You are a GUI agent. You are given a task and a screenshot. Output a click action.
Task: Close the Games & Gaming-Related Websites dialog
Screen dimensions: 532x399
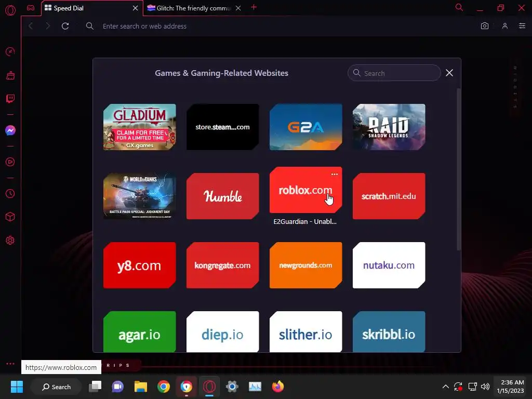449,73
